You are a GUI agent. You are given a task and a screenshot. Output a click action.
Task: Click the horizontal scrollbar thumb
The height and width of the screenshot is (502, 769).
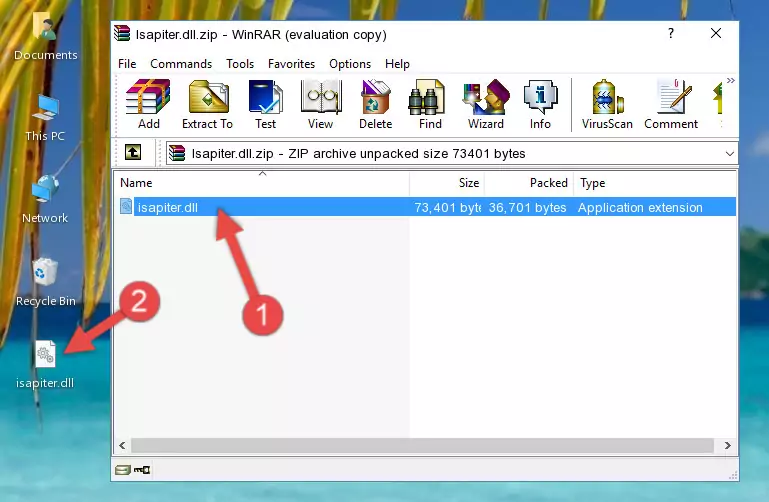click(422, 445)
